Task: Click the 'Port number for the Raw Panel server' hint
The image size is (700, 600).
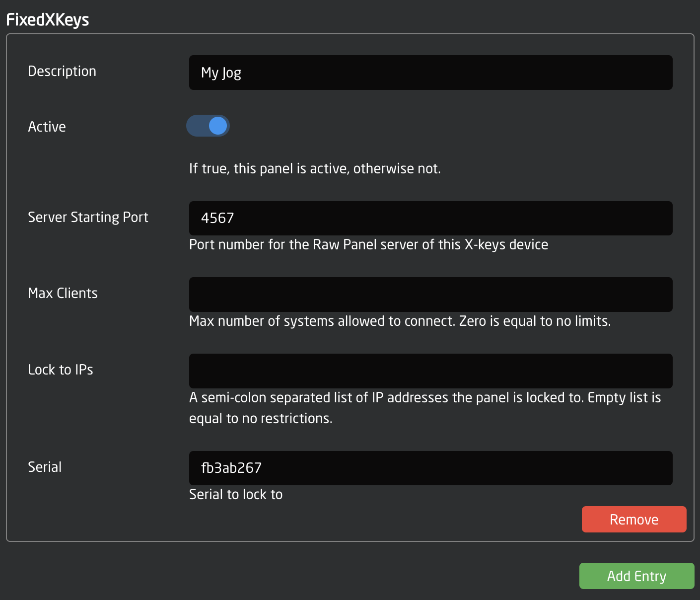Action: click(369, 244)
